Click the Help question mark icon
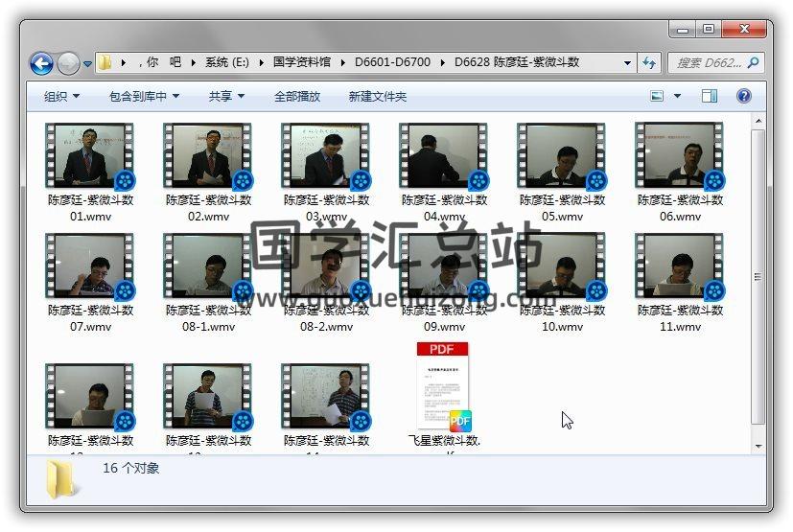793x532 pixels. tap(743, 96)
